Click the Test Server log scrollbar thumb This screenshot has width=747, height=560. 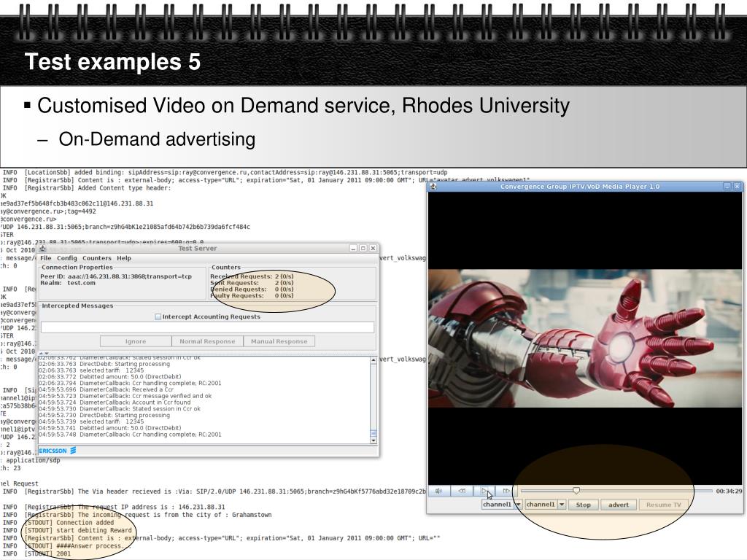(x=373, y=433)
